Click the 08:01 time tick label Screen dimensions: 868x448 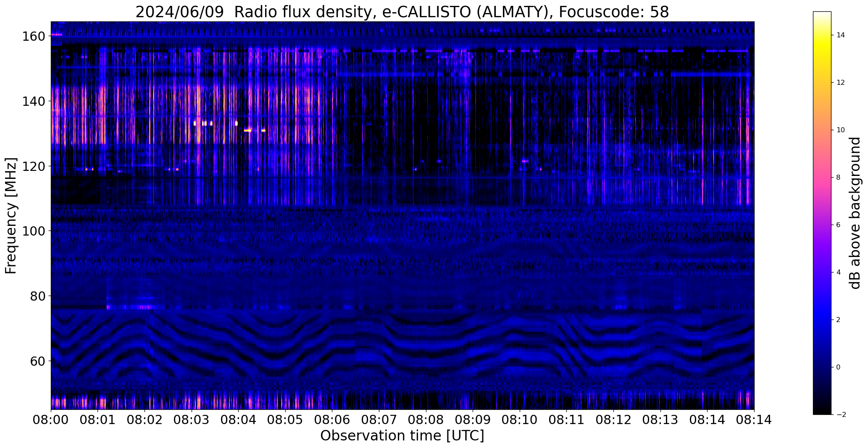(x=98, y=420)
